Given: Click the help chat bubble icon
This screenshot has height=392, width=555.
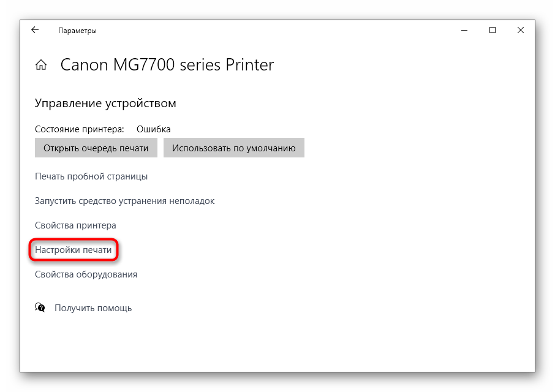Looking at the screenshot, I should 40,307.
